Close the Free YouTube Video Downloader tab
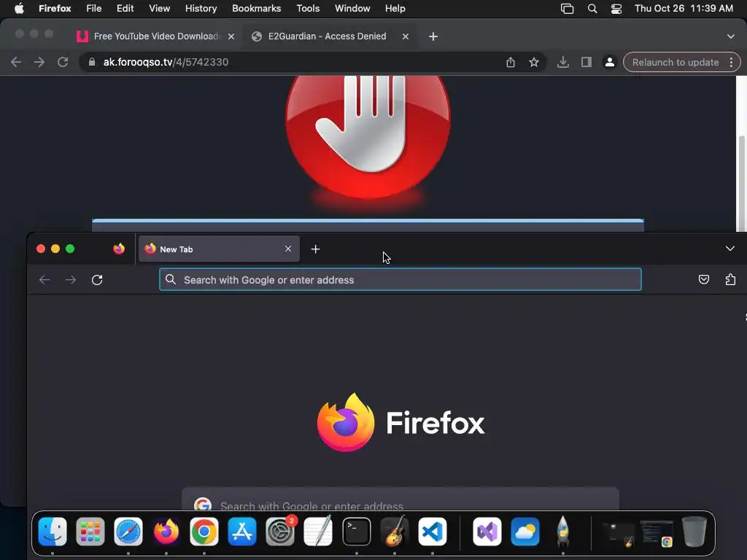Viewport: 747px width, 560px height. pyautogui.click(x=231, y=36)
